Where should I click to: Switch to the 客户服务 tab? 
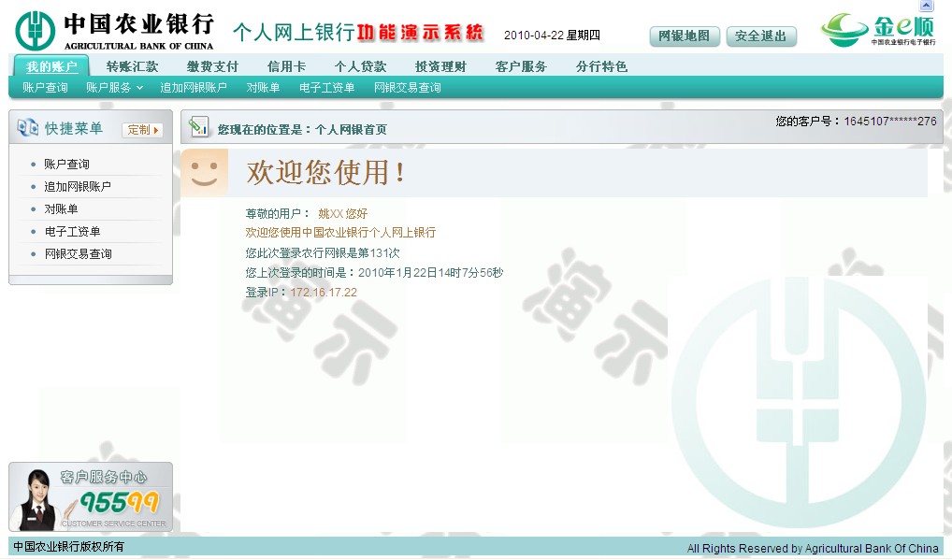coord(521,66)
